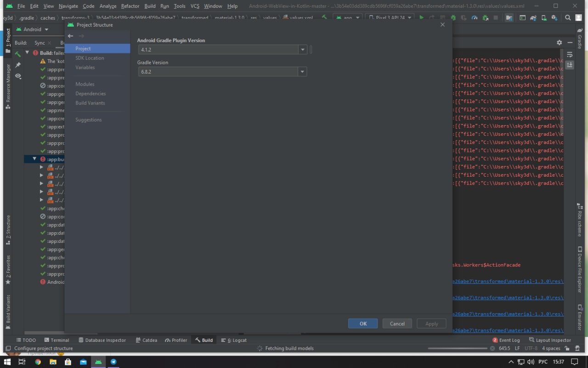
Task: Open Build panel gear settings icon
Action: pyautogui.click(x=559, y=42)
